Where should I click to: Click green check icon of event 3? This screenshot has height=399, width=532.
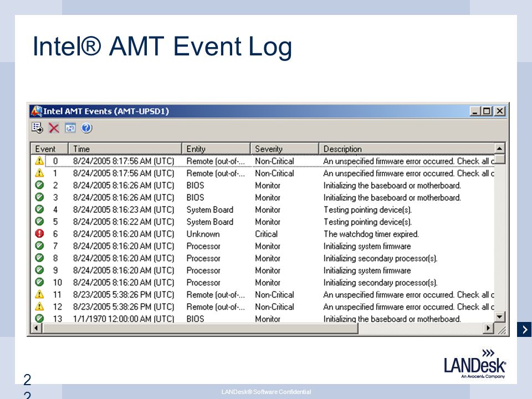click(x=39, y=197)
